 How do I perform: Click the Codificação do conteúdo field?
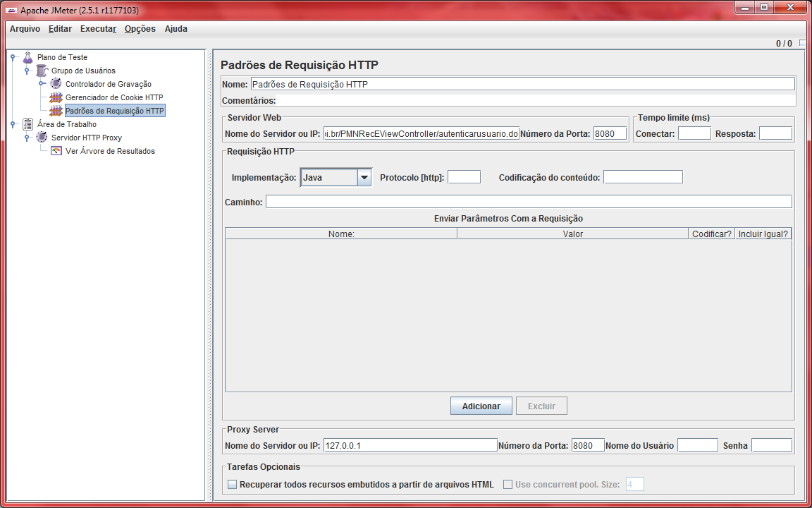click(643, 177)
